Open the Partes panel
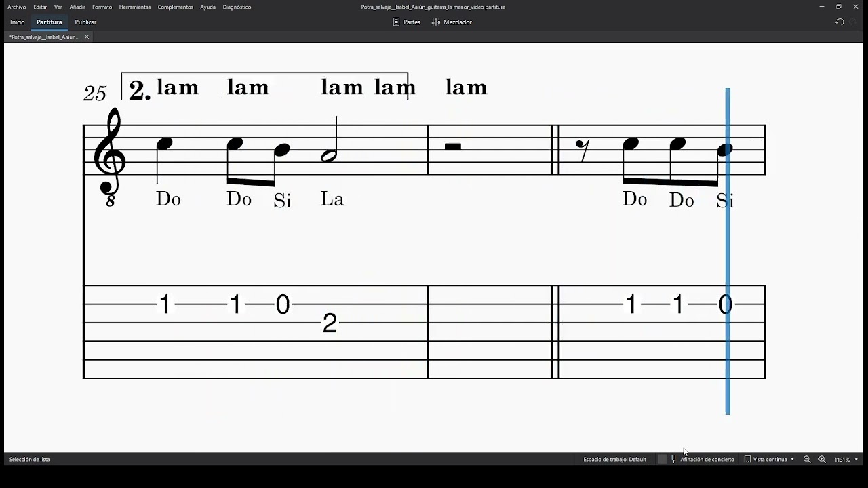The width and height of the screenshot is (868, 488). click(406, 22)
